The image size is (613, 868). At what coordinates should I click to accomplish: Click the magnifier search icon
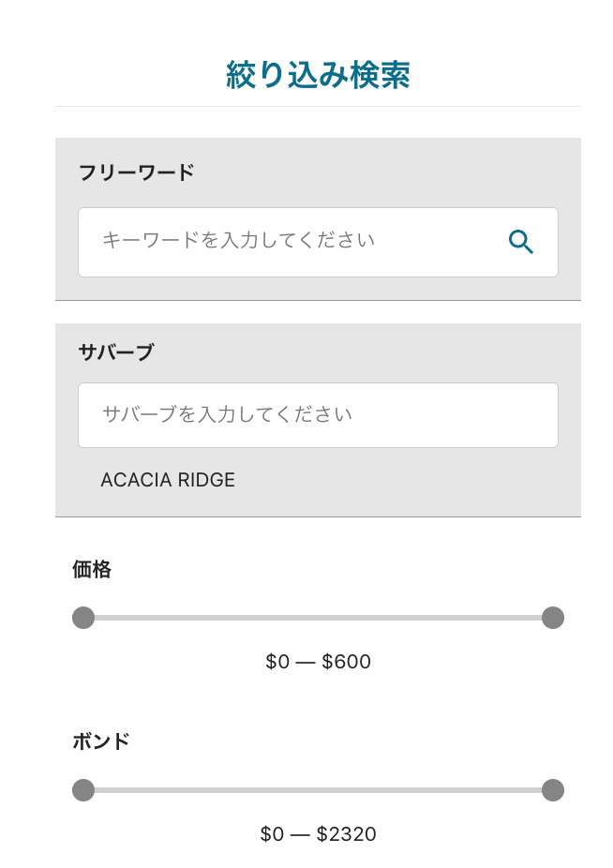(x=520, y=243)
